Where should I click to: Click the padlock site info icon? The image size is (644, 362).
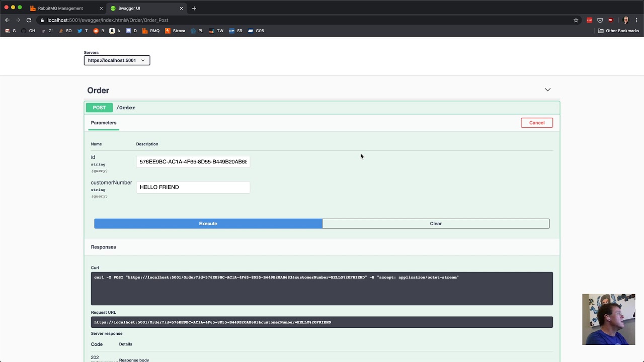pyautogui.click(x=42, y=20)
